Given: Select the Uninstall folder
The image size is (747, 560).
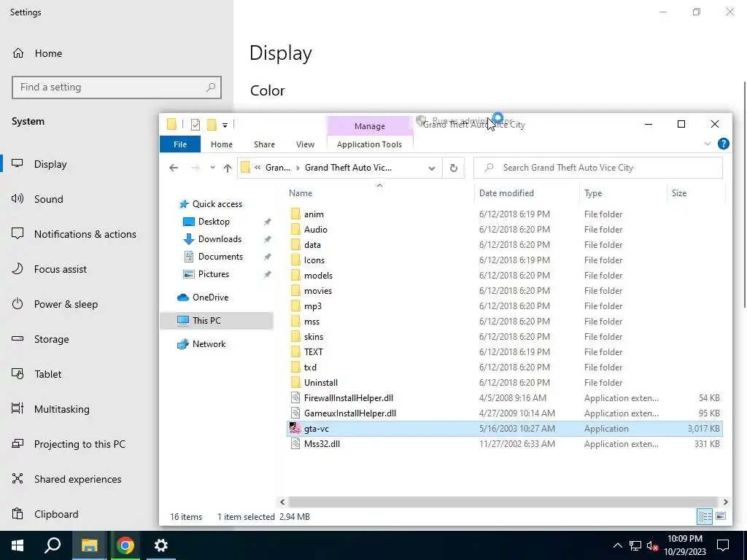Looking at the screenshot, I should [321, 382].
